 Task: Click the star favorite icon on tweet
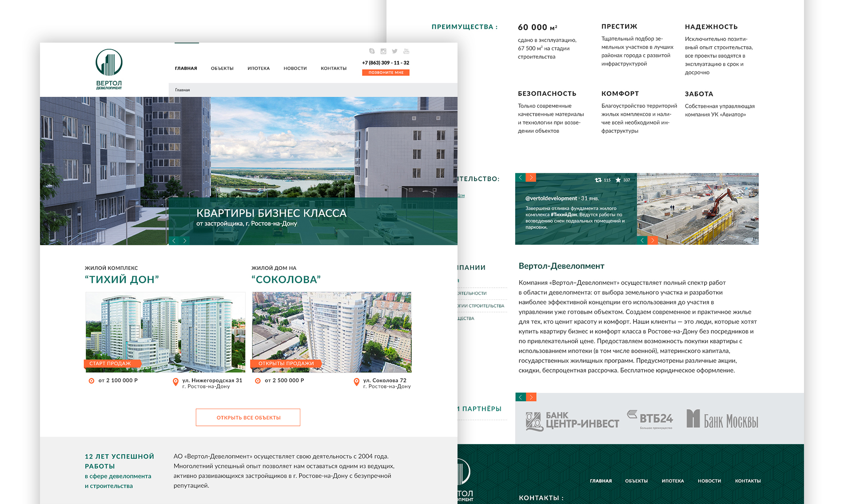[618, 180]
